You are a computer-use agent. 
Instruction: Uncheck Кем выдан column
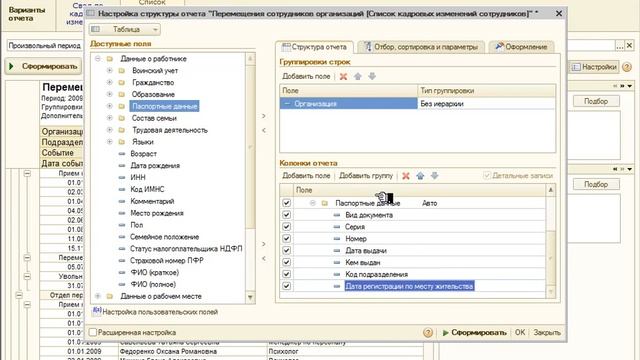(x=287, y=262)
